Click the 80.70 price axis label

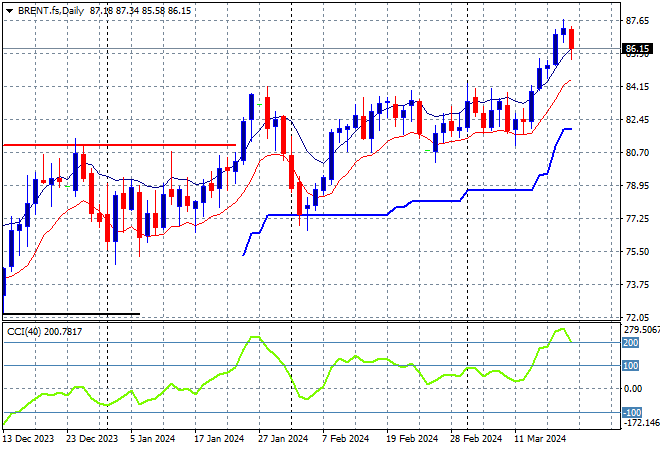tap(638, 152)
